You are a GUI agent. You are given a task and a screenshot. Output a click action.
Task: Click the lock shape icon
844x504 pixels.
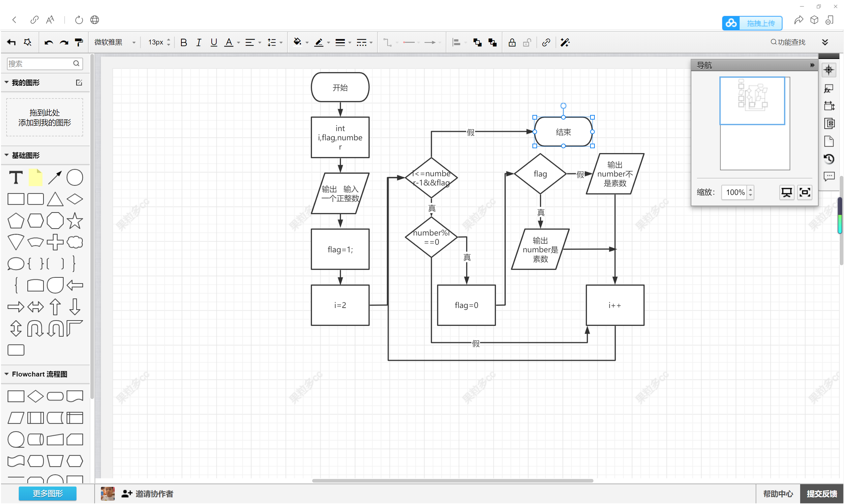(x=512, y=42)
